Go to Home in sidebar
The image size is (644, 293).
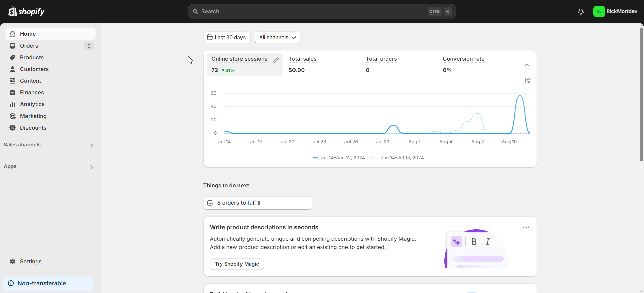tap(50, 34)
